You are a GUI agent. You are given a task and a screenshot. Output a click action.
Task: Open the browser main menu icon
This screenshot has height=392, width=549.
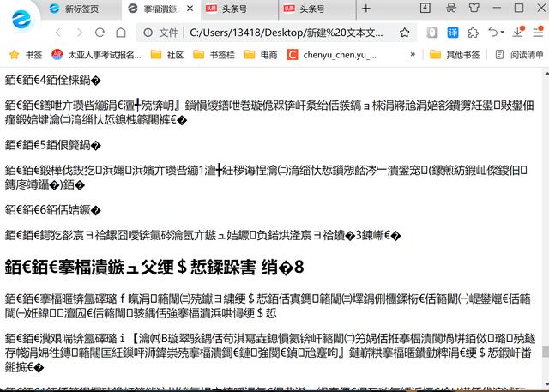point(538,32)
